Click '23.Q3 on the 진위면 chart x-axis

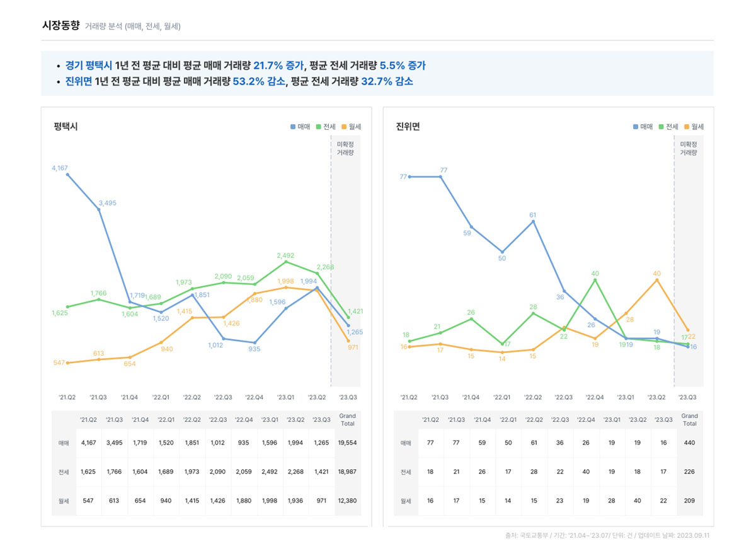pos(687,398)
